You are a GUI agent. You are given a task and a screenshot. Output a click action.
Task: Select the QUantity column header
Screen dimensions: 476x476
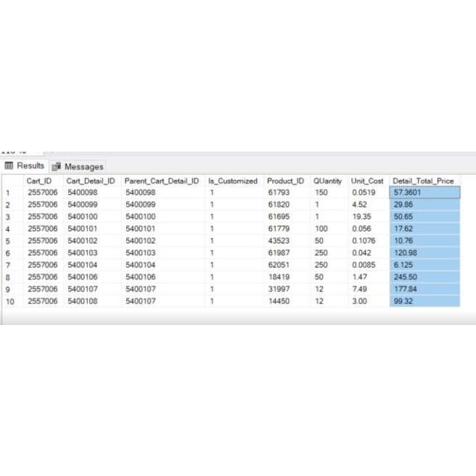327,181
